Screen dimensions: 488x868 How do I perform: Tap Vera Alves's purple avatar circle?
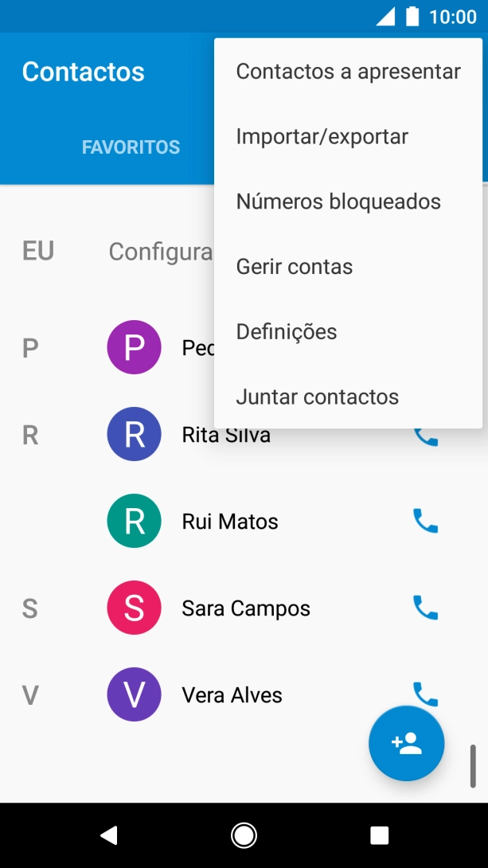tap(134, 694)
